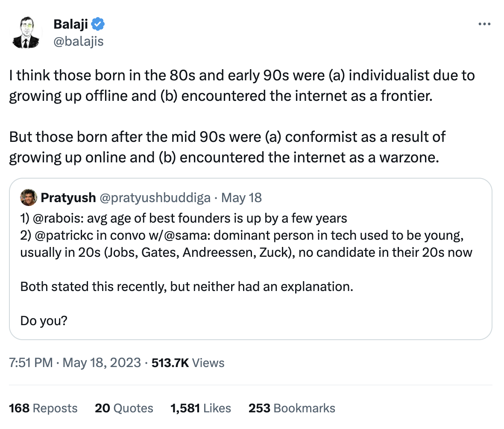The image size is (504, 429).
Task: Click the blue verified badge
Action: click(98, 25)
